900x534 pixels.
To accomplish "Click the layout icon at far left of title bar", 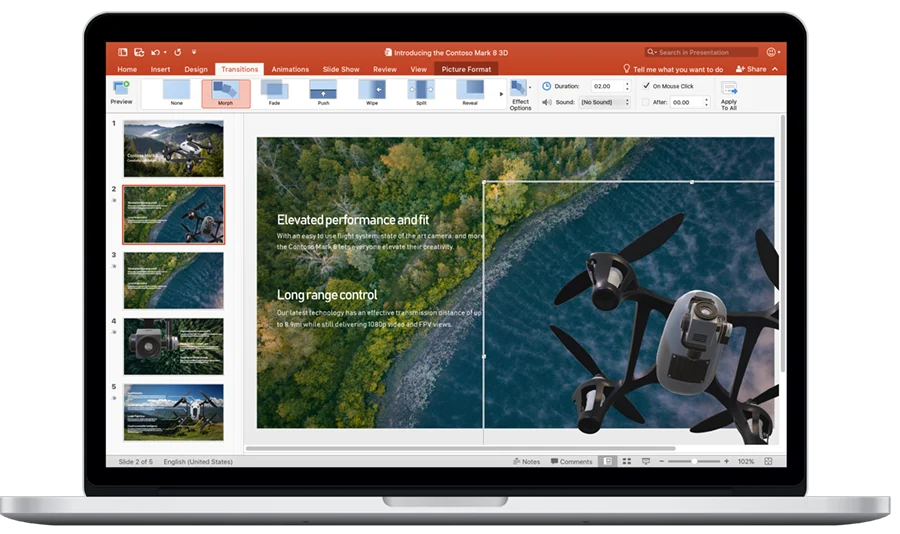I will (x=122, y=52).
